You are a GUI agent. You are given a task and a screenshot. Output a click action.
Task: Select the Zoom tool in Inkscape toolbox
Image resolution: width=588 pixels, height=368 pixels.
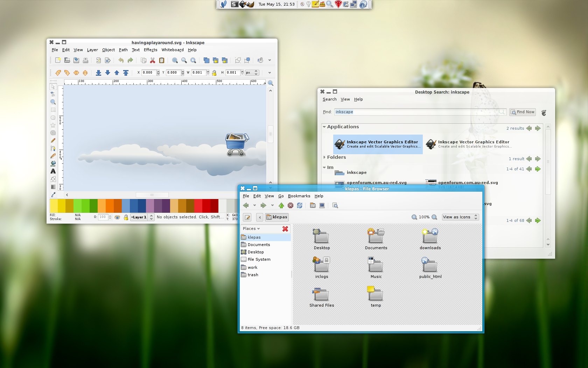click(x=53, y=102)
